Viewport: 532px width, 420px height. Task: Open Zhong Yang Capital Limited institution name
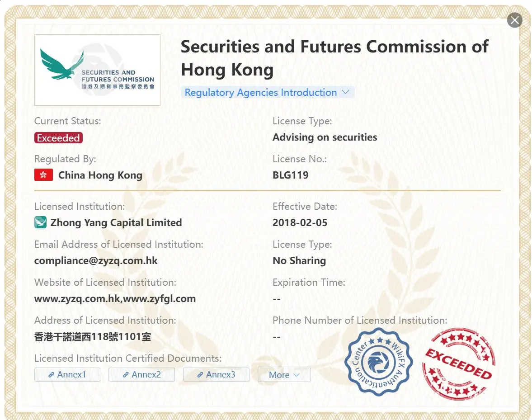point(116,222)
